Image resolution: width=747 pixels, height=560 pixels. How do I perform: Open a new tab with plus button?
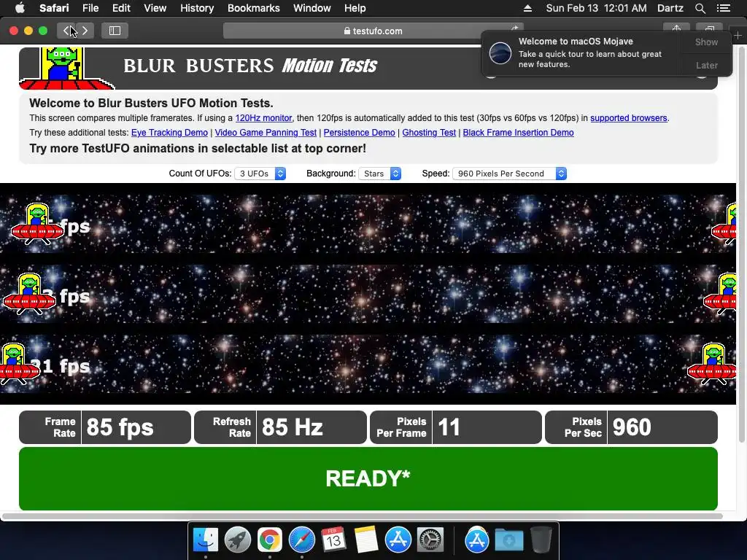pyautogui.click(x=738, y=35)
